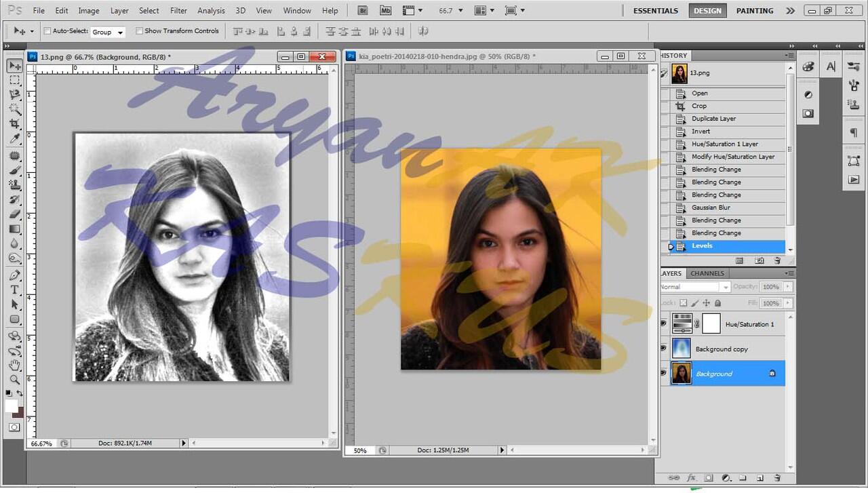
Task: Open the Actions panel play icon
Action: pos(854,180)
